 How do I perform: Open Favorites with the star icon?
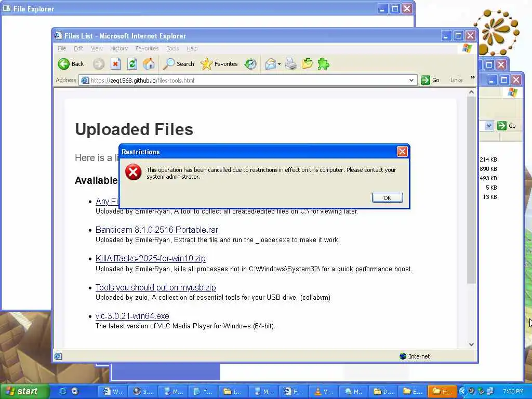click(x=206, y=64)
